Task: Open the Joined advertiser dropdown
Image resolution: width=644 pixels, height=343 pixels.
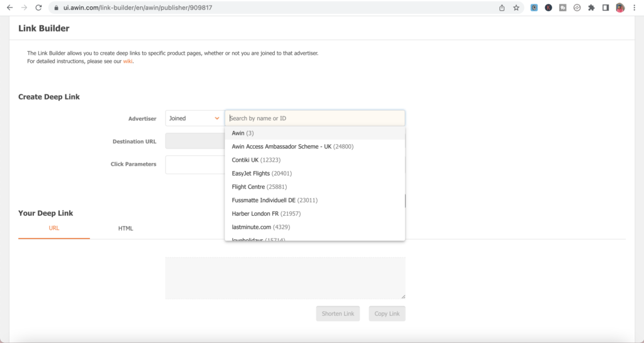Action: 195,118
